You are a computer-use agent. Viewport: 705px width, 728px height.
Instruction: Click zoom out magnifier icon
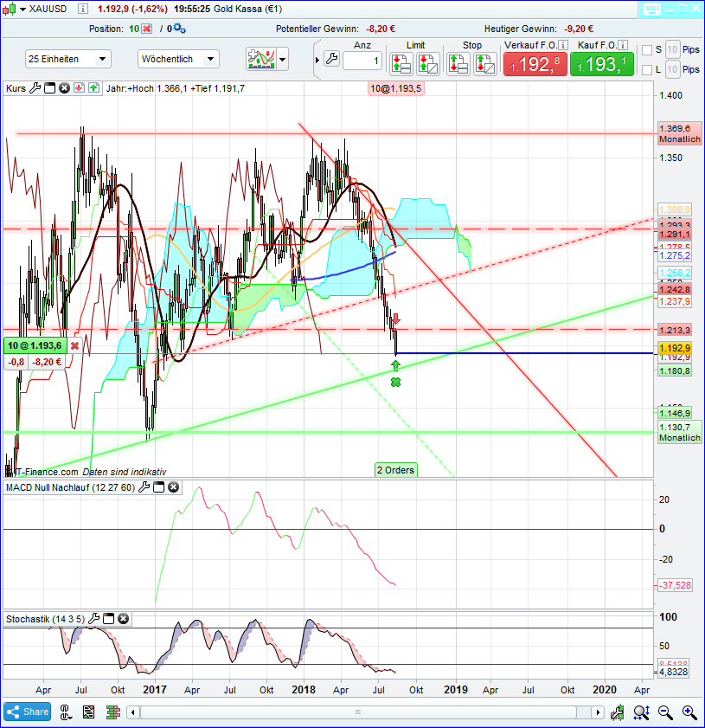[x=666, y=712]
